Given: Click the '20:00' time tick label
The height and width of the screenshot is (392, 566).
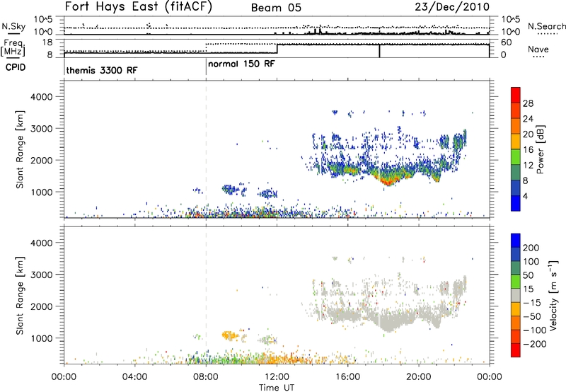Looking at the screenshot, I should click(x=419, y=377).
